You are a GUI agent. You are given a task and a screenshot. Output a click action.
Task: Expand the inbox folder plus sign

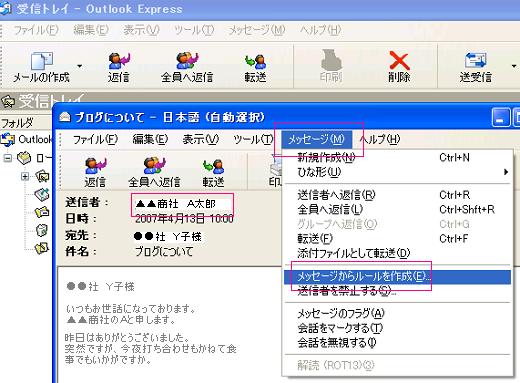(25, 176)
